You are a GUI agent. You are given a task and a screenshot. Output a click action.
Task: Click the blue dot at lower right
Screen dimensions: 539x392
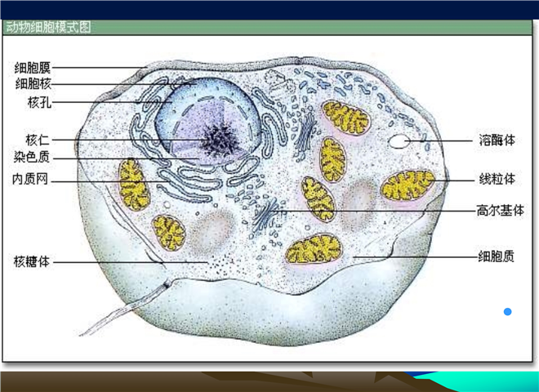click(507, 311)
